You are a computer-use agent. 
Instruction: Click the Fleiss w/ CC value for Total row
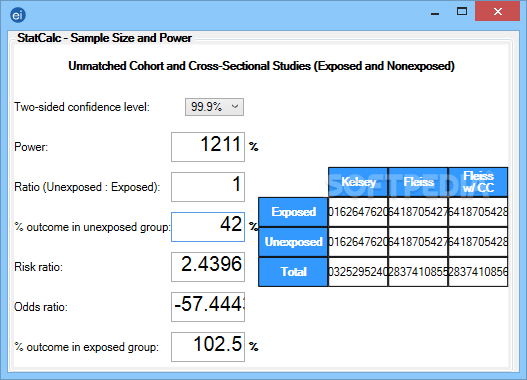tap(478, 272)
